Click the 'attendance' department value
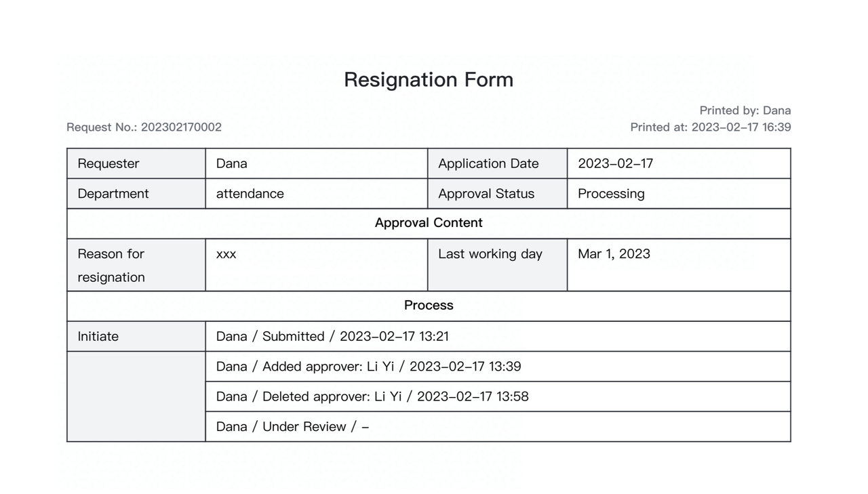 pyautogui.click(x=250, y=194)
